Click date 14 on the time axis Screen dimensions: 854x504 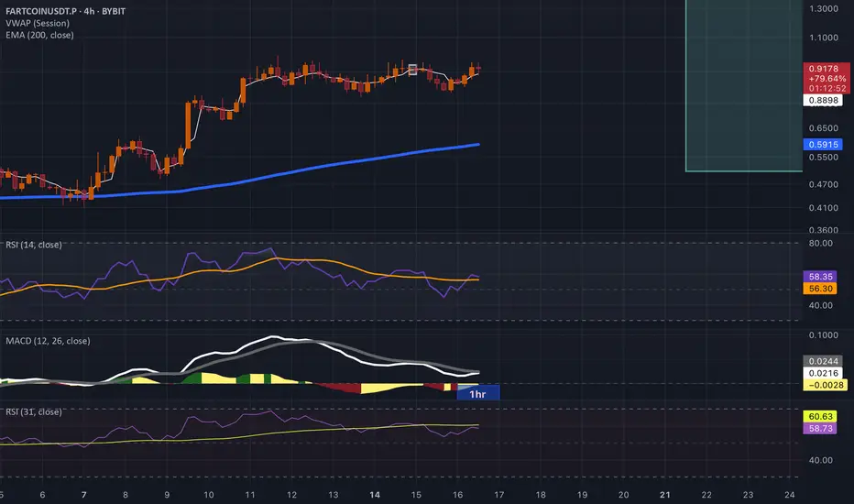tap(375, 495)
